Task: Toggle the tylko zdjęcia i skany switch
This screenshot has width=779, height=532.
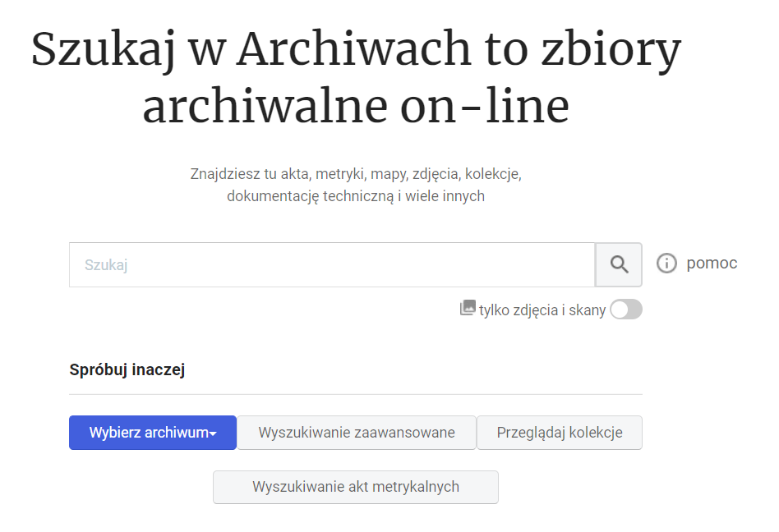Action: [x=626, y=310]
